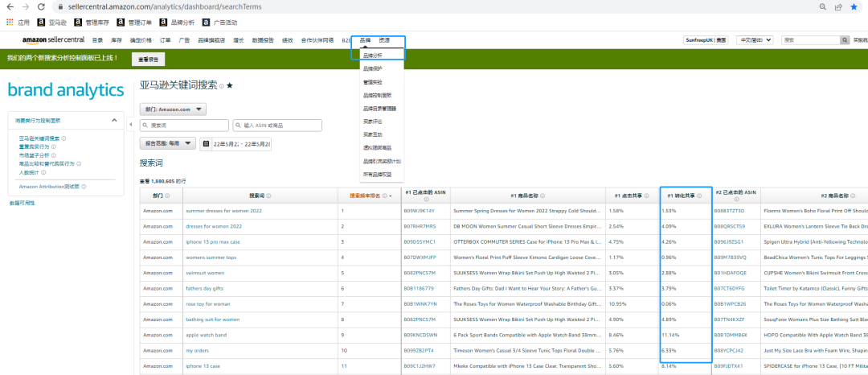Click the calendar icon beside date range

[x=206, y=144]
